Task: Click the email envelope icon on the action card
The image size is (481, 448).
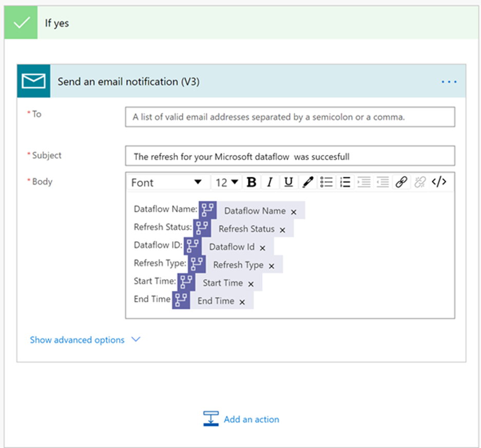Action: (33, 81)
